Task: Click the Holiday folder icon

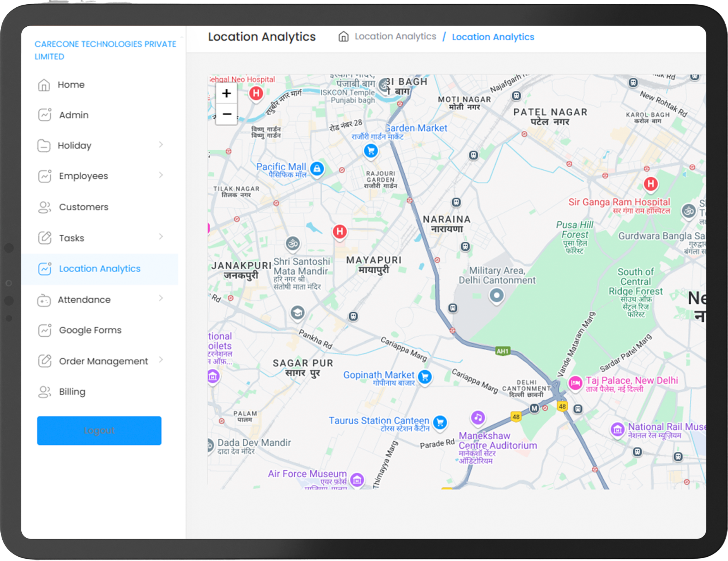Action: [44, 146]
